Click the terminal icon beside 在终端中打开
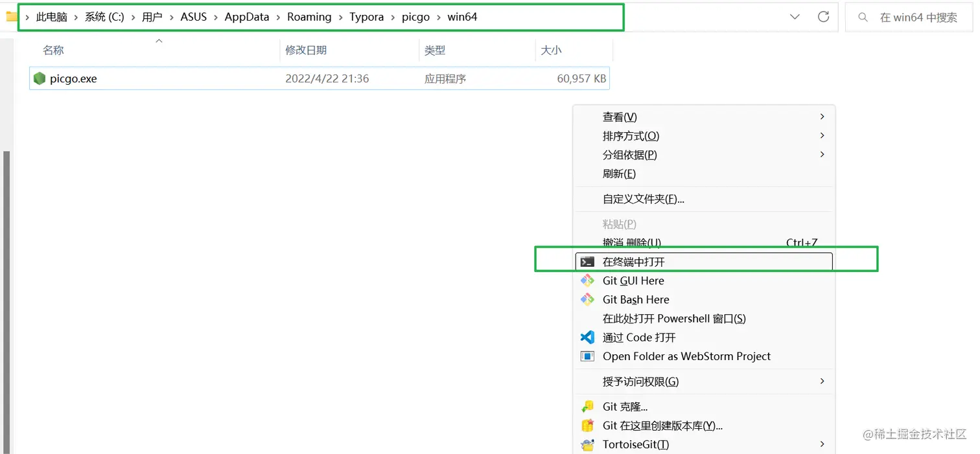 point(587,262)
